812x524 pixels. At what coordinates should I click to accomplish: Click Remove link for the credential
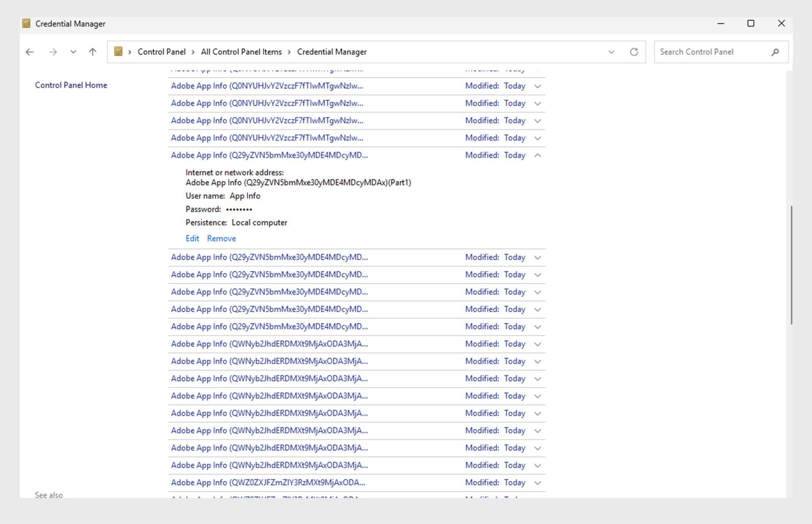click(221, 238)
